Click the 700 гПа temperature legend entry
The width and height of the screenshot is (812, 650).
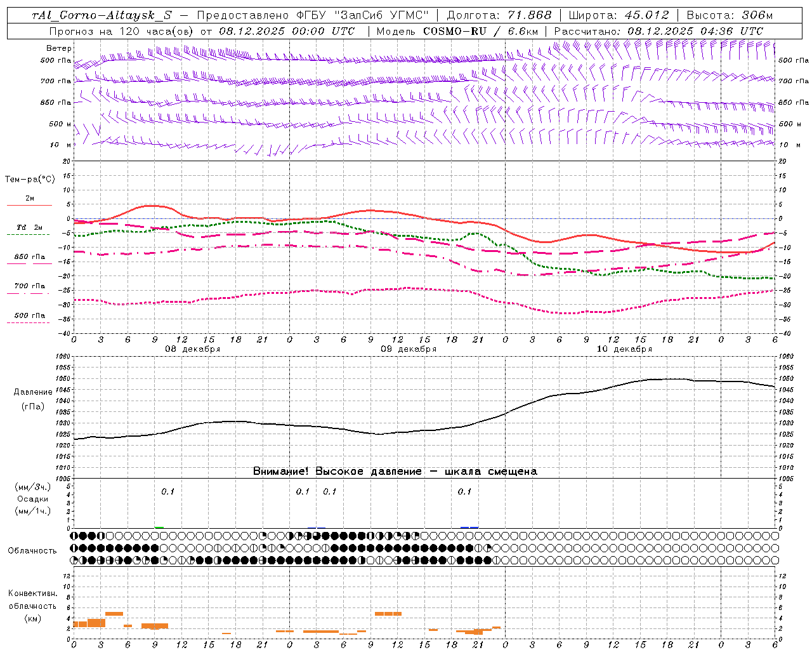coord(30,286)
